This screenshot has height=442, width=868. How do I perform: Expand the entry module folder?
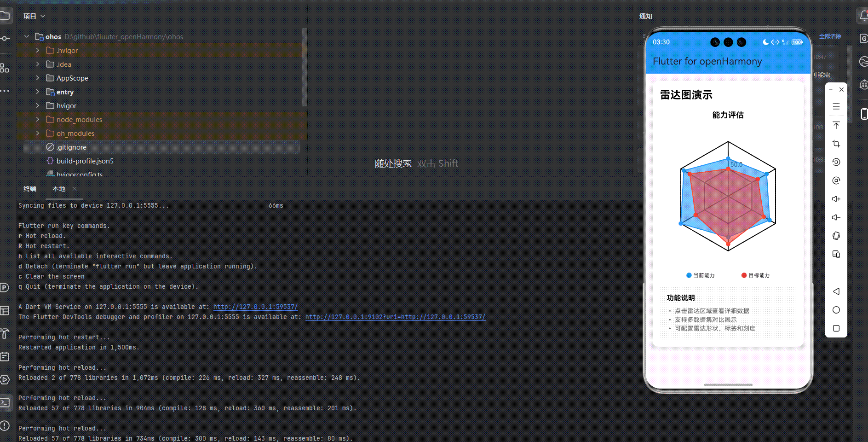click(38, 92)
